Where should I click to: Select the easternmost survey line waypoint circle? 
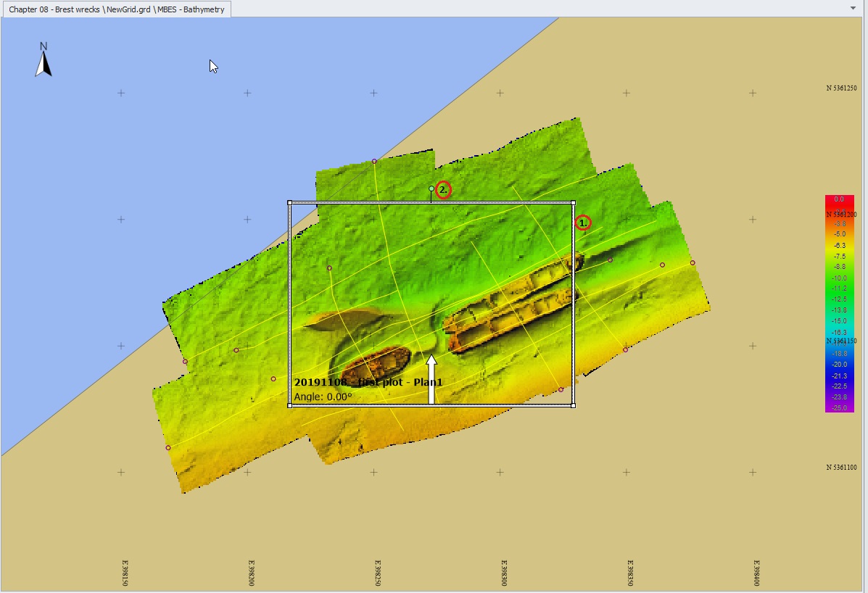[693, 262]
